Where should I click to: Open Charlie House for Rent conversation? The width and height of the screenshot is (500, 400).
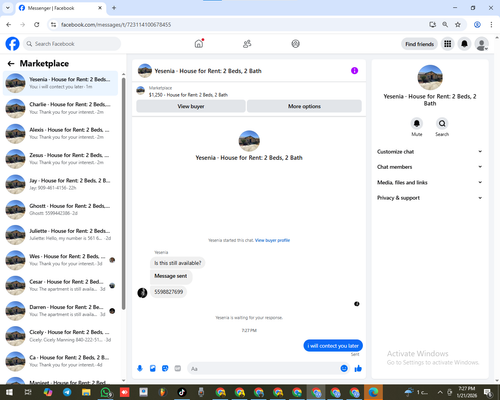tap(60, 108)
